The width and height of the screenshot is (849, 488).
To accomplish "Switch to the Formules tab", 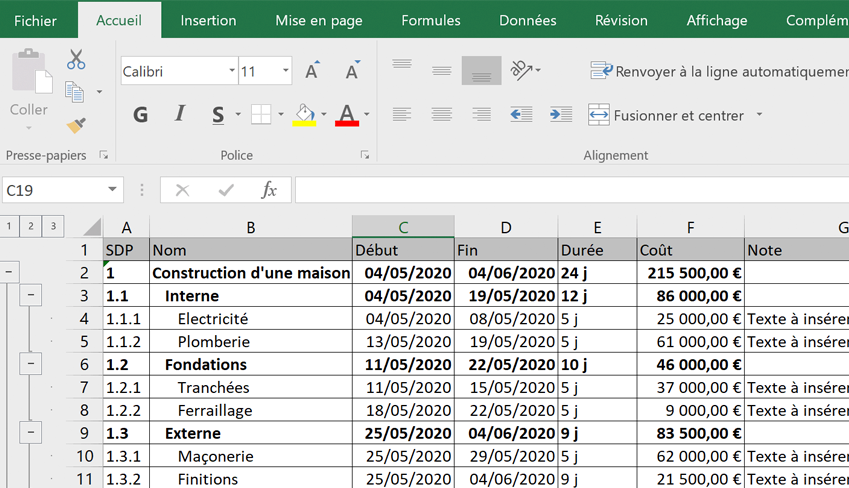I will point(431,21).
